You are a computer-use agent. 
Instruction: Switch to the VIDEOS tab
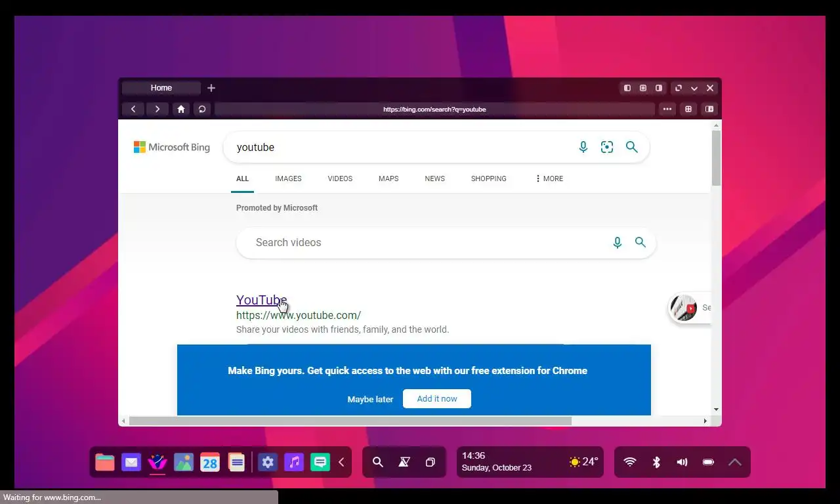[340, 178]
